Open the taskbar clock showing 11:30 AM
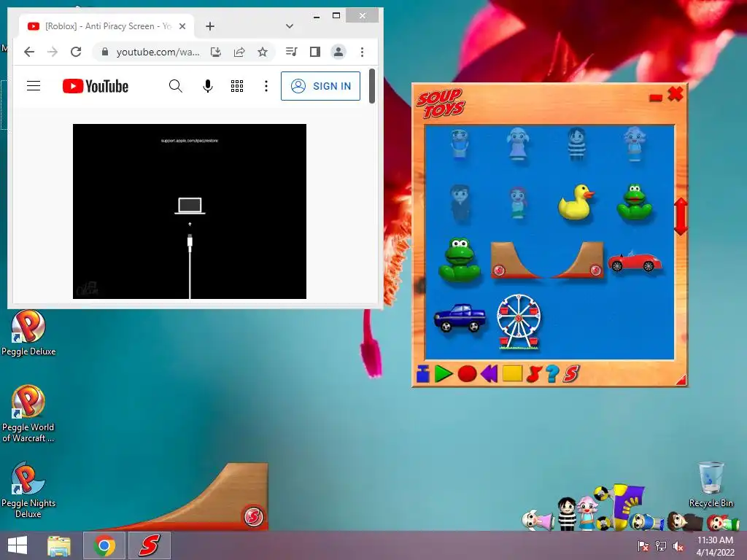Image resolution: width=747 pixels, height=560 pixels. tap(715, 545)
